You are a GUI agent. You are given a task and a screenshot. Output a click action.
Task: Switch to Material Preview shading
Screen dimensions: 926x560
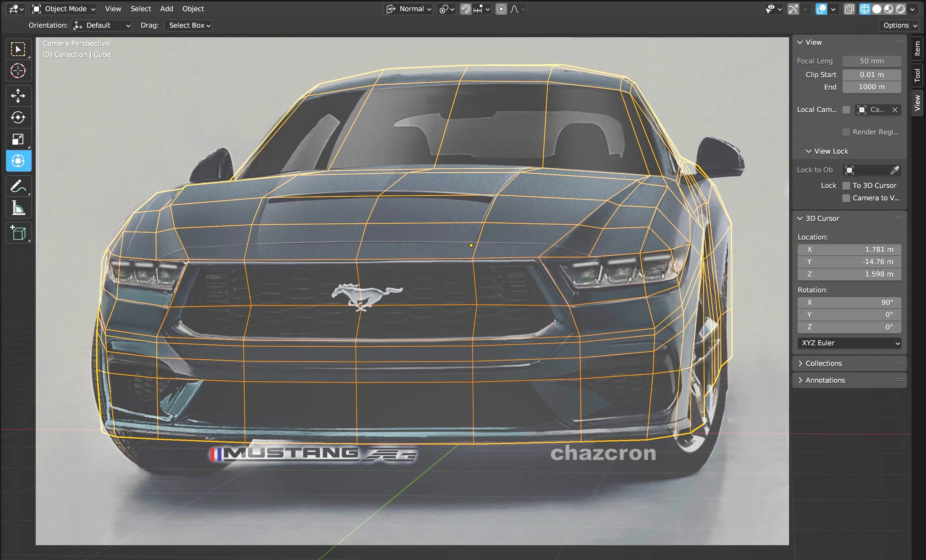click(888, 9)
